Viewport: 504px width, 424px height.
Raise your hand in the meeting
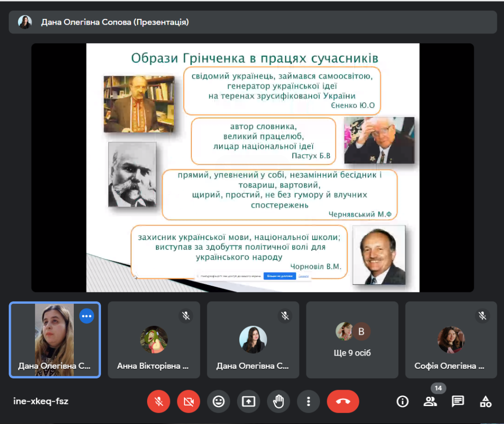[278, 401]
